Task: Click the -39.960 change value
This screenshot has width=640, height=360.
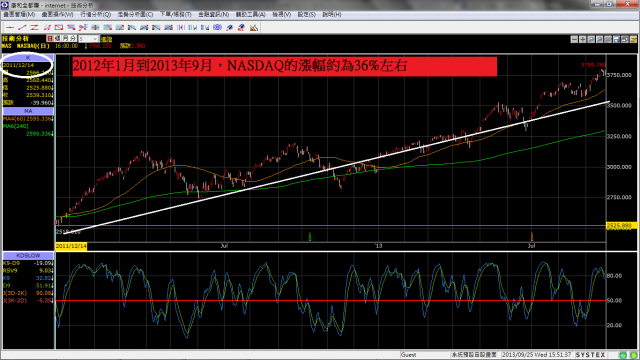Action: coord(42,103)
